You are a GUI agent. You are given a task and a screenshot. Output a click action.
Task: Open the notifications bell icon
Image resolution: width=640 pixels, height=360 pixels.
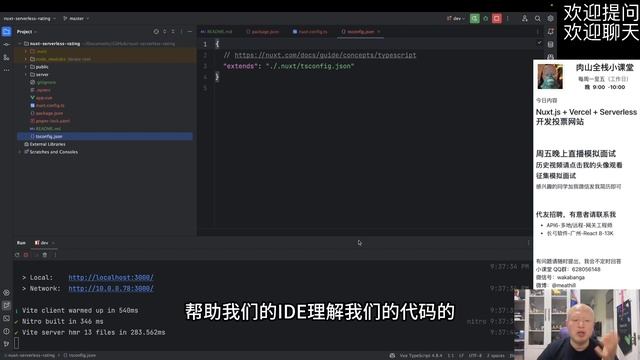(551, 31)
